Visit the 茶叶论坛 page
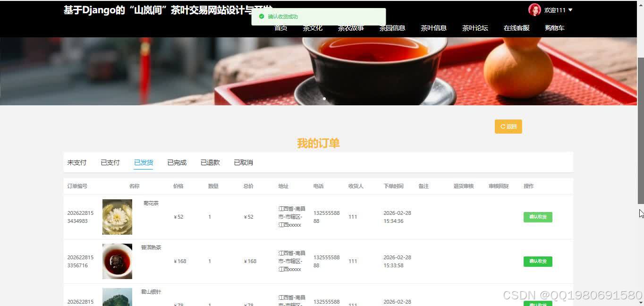644x306 pixels. pyautogui.click(x=475, y=28)
